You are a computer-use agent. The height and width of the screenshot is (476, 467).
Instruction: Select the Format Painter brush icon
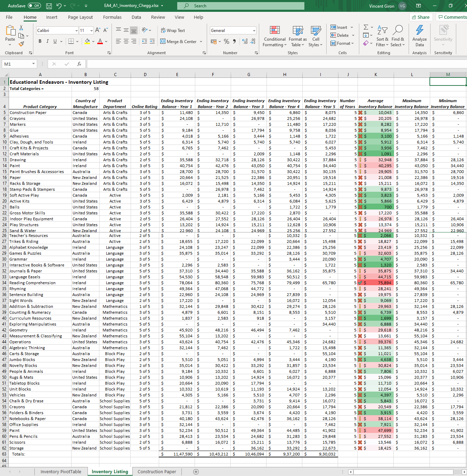pos(21,44)
